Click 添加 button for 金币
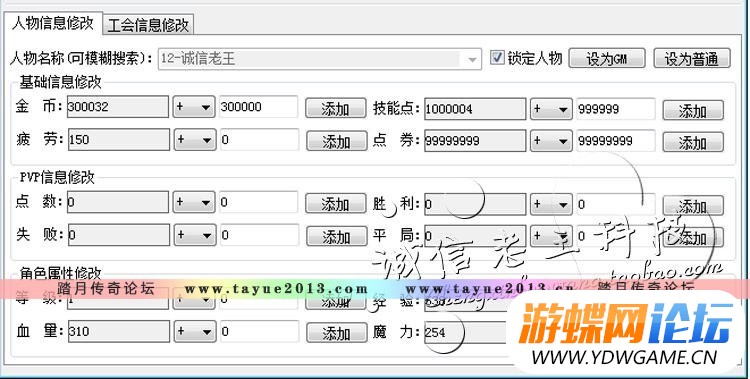The height and width of the screenshot is (379, 750). [x=336, y=109]
